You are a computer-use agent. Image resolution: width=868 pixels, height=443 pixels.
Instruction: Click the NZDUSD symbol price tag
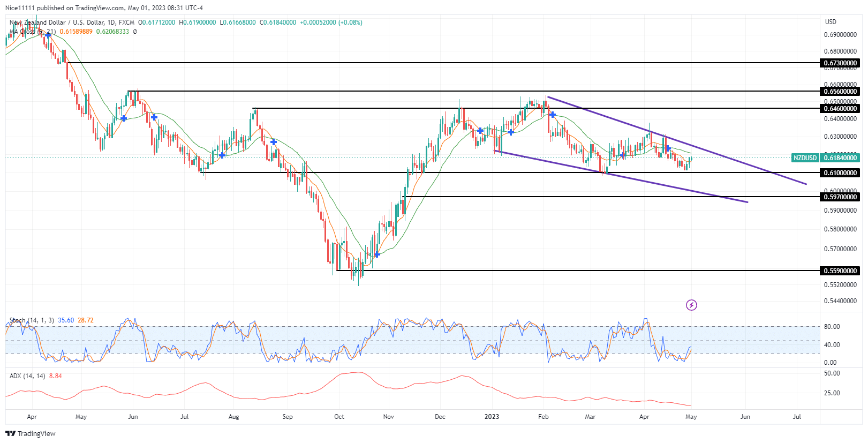[805, 157]
